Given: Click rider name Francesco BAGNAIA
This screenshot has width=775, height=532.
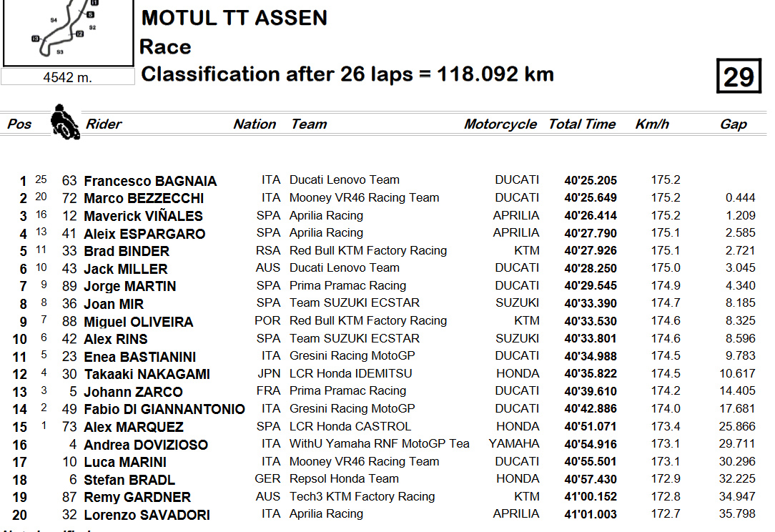Looking at the screenshot, I should (x=150, y=181).
